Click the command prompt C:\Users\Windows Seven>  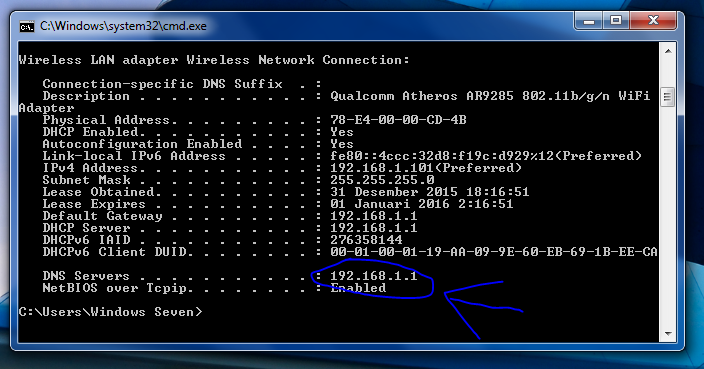tap(110, 312)
